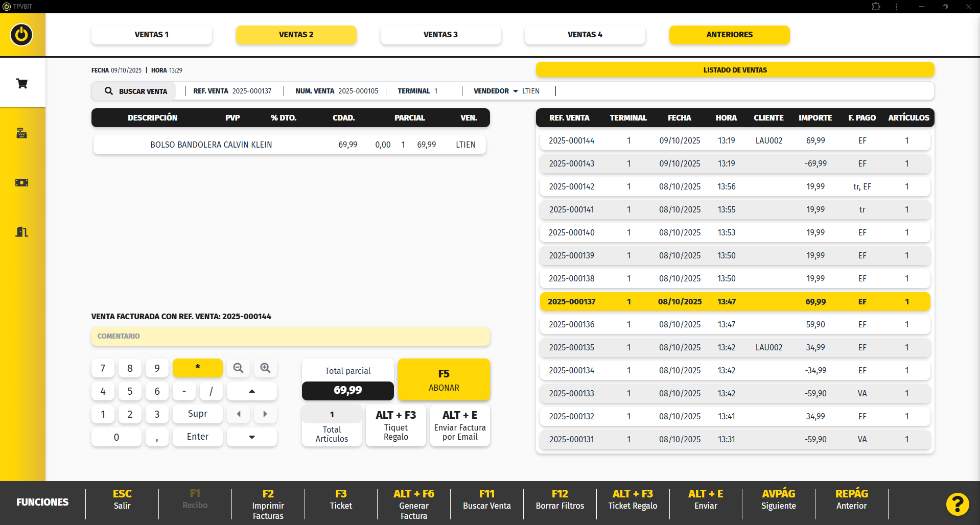Open the shopping cart sidebar section
The image size is (980, 525).
pos(22,83)
